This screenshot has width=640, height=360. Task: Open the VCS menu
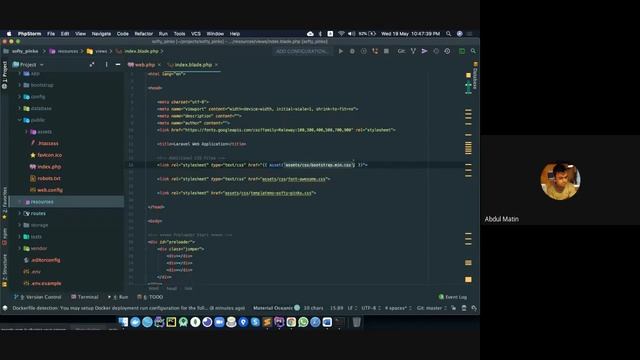coord(196,34)
